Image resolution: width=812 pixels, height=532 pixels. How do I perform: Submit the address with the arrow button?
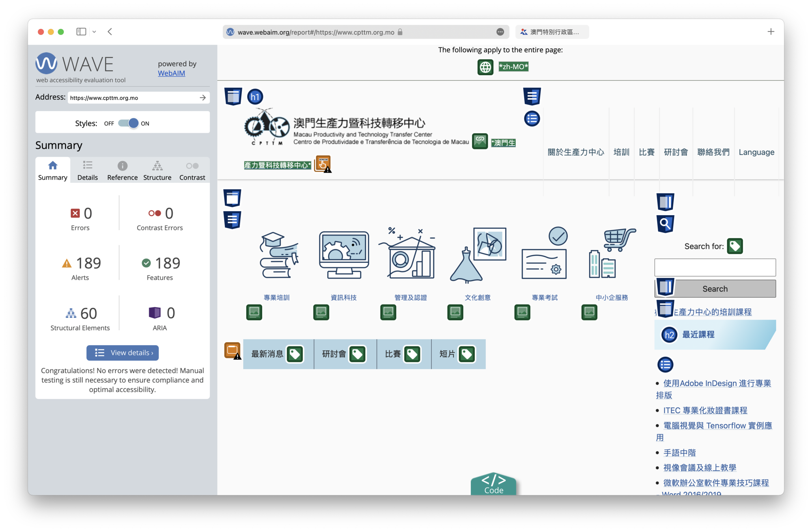click(203, 98)
